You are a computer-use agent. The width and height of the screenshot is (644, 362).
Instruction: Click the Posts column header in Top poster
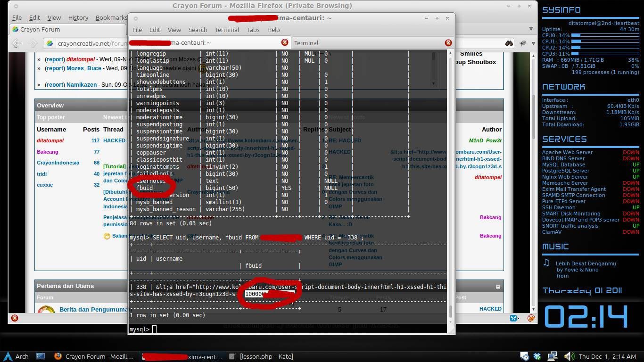click(x=91, y=129)
